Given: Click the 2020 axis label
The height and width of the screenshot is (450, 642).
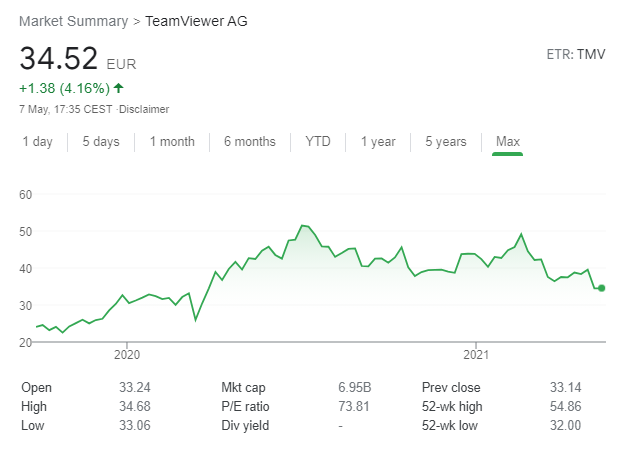Looking at the screenshot, I should 127,355.
